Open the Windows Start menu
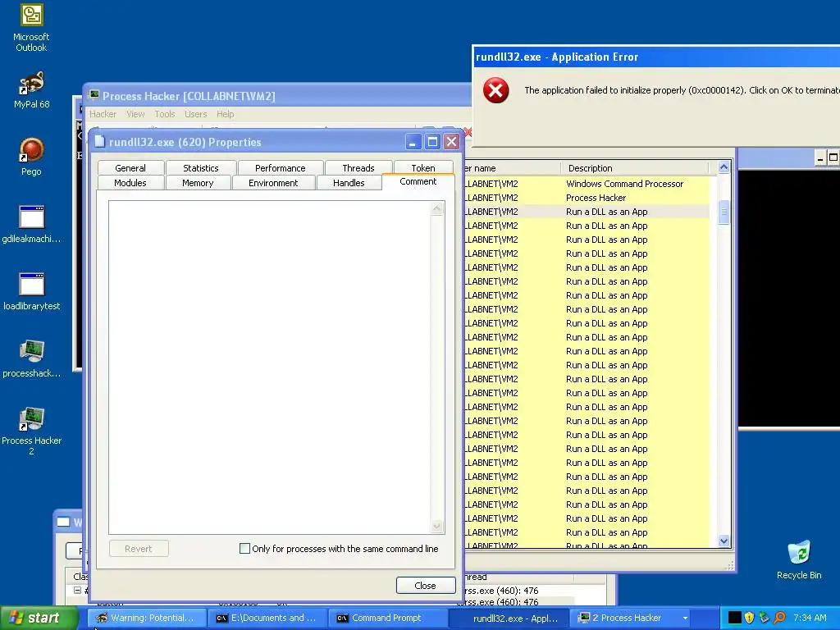The width and height of the screenshot is (840, 630). click(39, 618)
